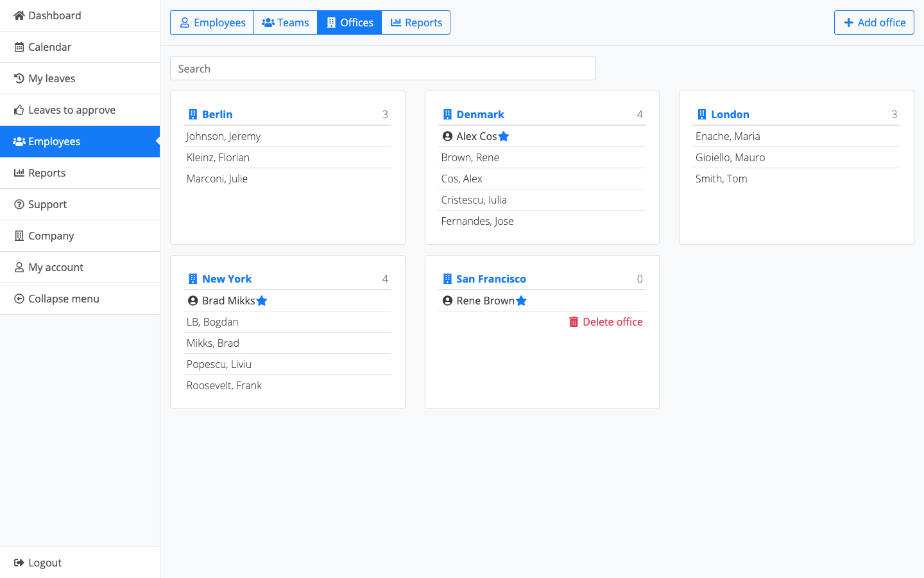Click the user avatar icon beside Alex Cos
Image resolution: width=924 pixels, height=578 pixels.
(x=447, y=136)
